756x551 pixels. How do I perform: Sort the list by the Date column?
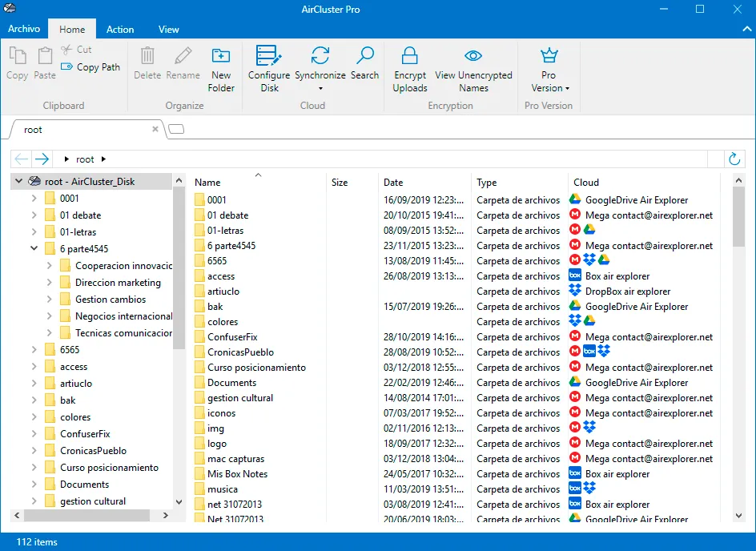click(x=393, y=183)
